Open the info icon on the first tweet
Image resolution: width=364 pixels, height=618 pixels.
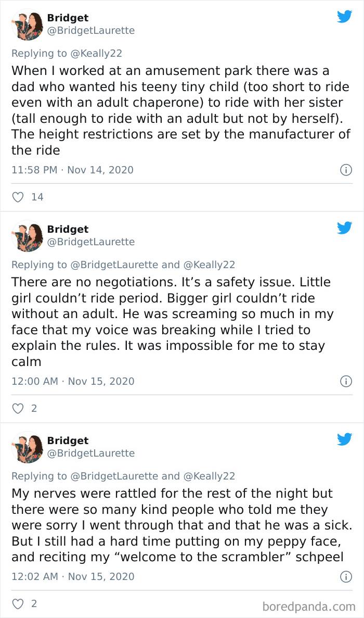click(x=347, y=170)
